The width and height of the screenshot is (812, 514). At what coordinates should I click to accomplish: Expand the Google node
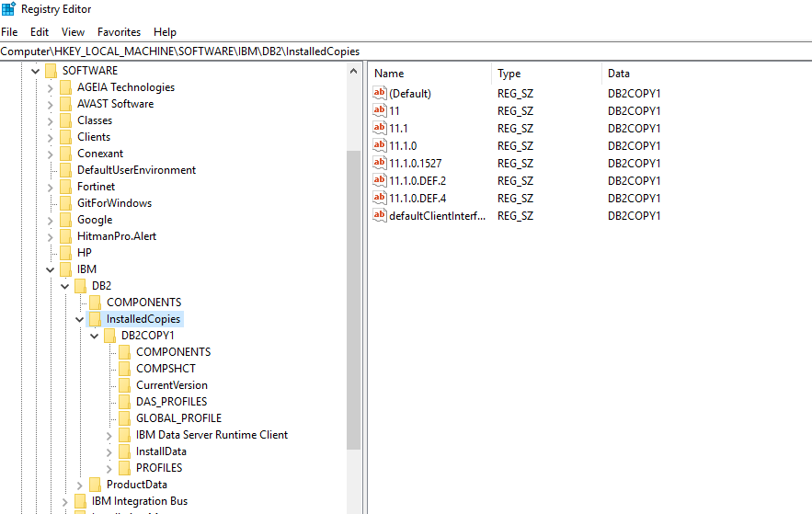coord(51,220)
